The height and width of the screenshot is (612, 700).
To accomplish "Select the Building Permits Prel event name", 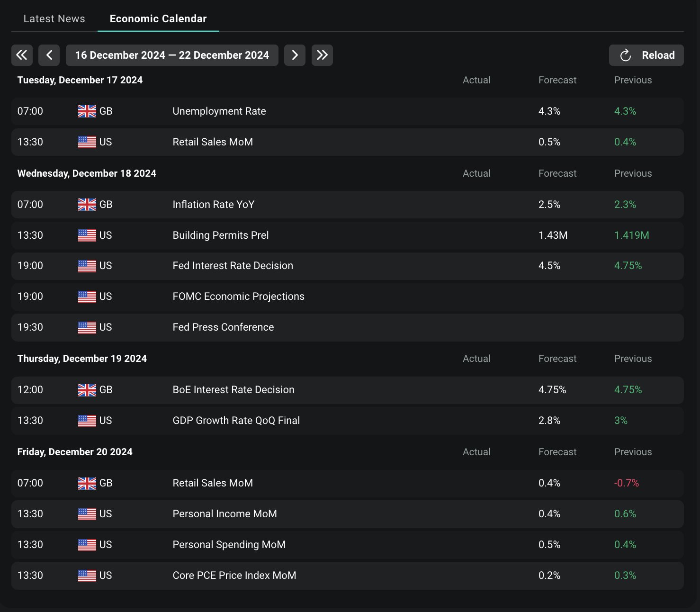I will tap(221, 235).
